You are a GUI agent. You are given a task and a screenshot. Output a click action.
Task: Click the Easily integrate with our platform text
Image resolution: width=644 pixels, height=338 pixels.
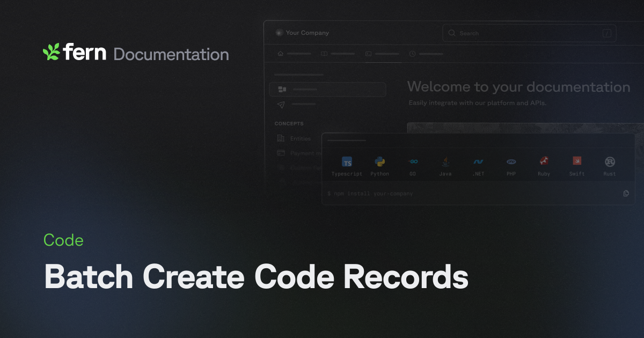click(x=477, y=102)
